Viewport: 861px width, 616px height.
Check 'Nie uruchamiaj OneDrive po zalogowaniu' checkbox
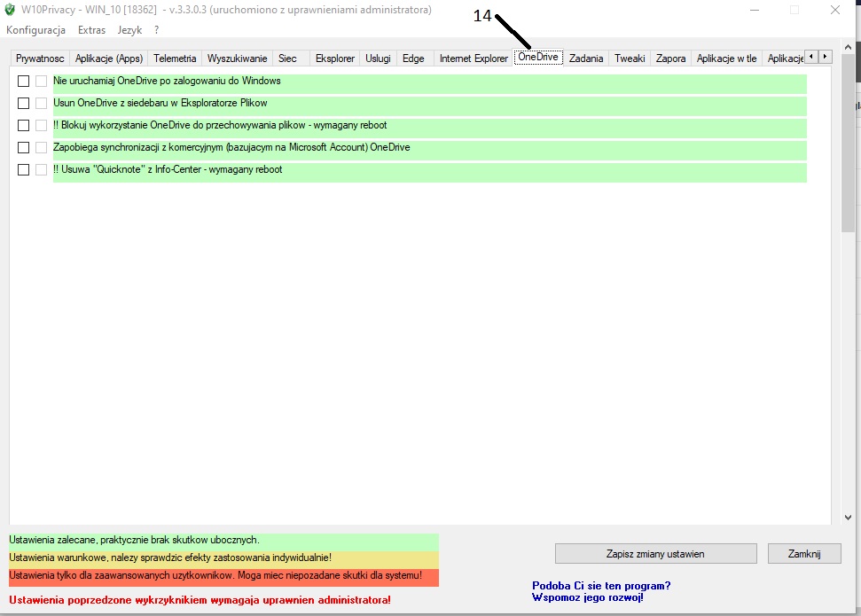[23, 82]
